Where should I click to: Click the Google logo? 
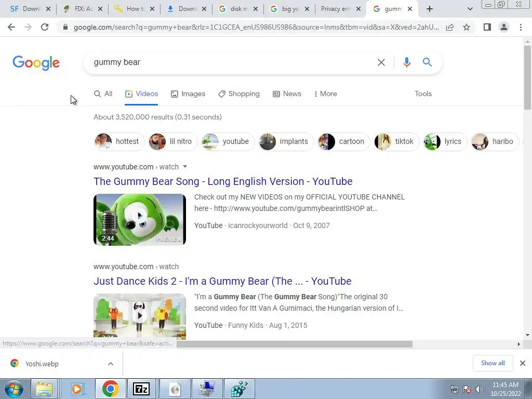(x=36, y=63)
